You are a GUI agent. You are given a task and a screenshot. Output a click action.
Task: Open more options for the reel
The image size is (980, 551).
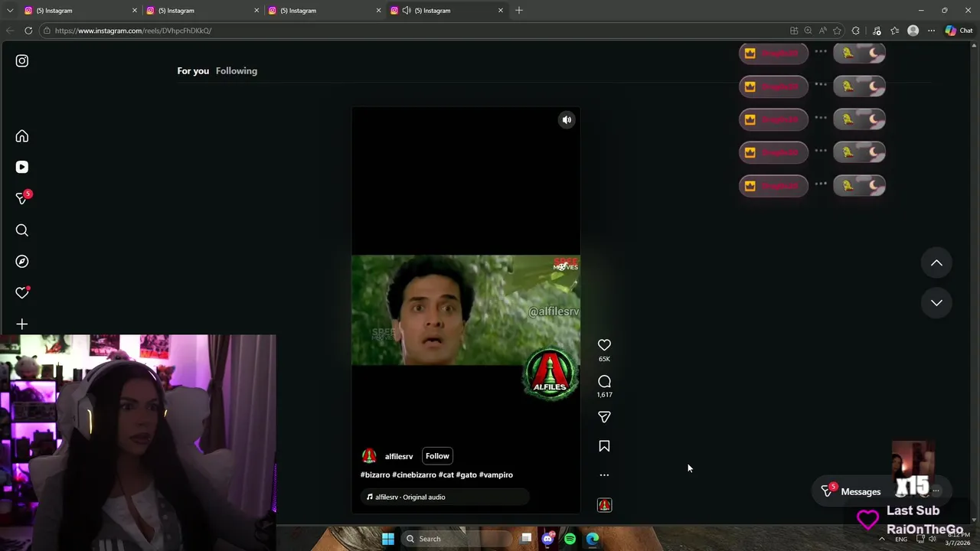(604, 475)
